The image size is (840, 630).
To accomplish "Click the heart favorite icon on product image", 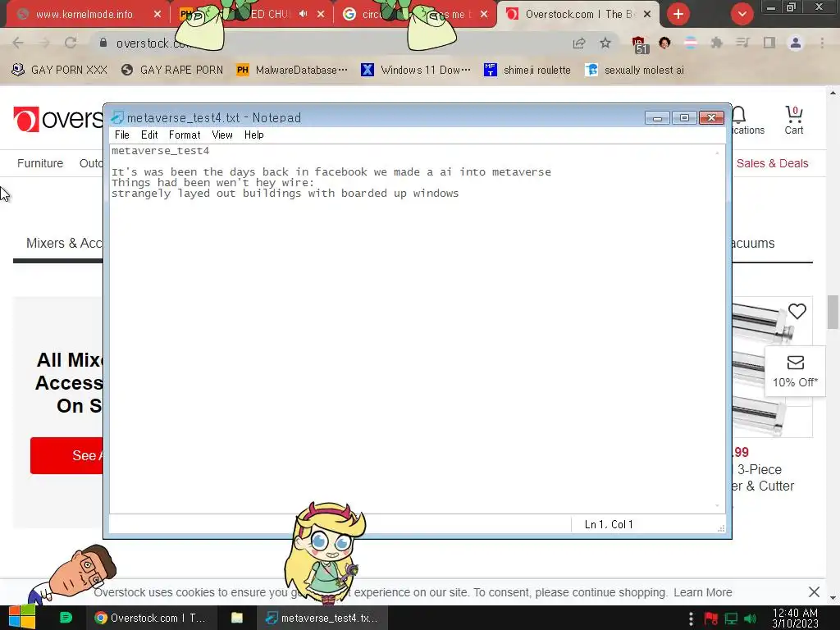I will coord(797,311).
